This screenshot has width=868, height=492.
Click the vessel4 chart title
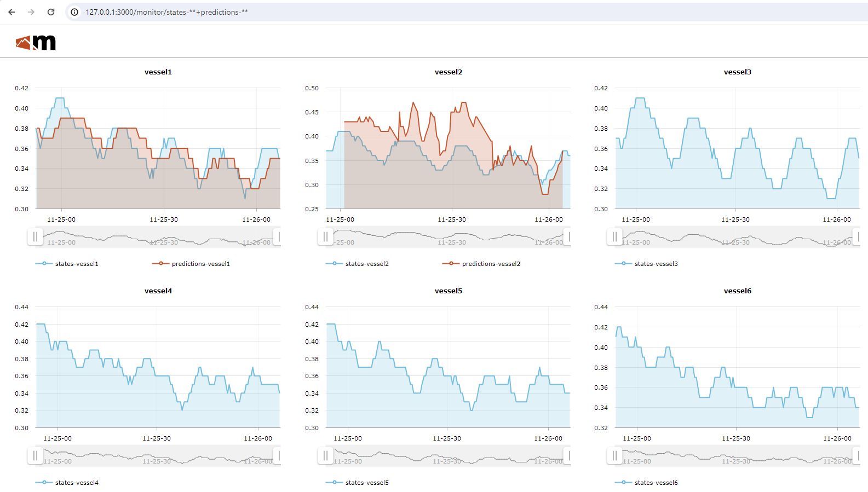[158, 291]
